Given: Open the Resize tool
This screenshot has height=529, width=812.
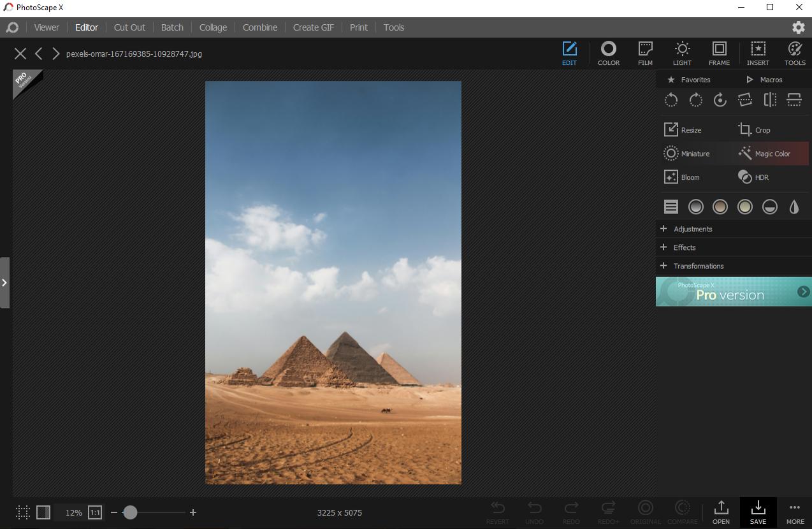Looking at the screenshot, I should (x=684, y=129).
